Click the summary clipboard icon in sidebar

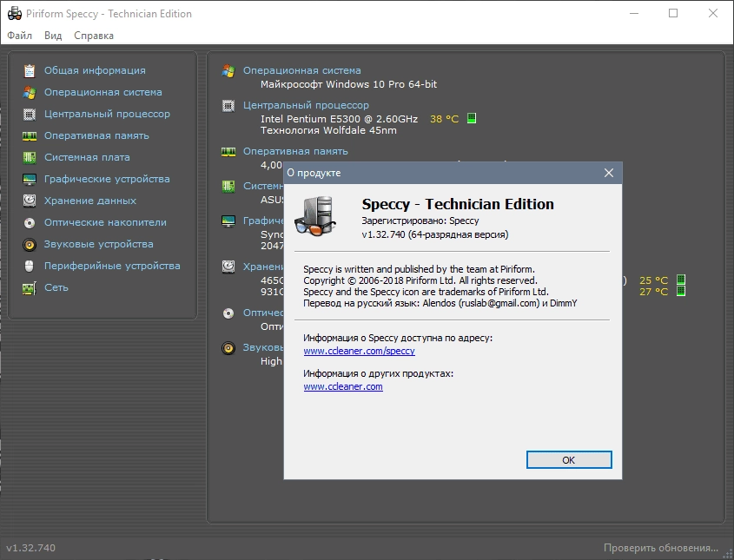point(30,70)
